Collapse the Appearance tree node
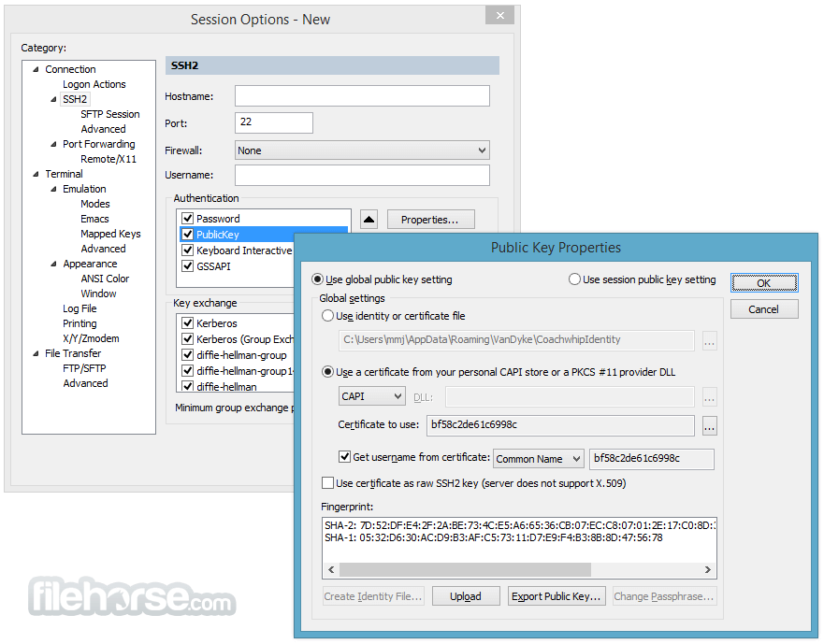 coord(53,264)
